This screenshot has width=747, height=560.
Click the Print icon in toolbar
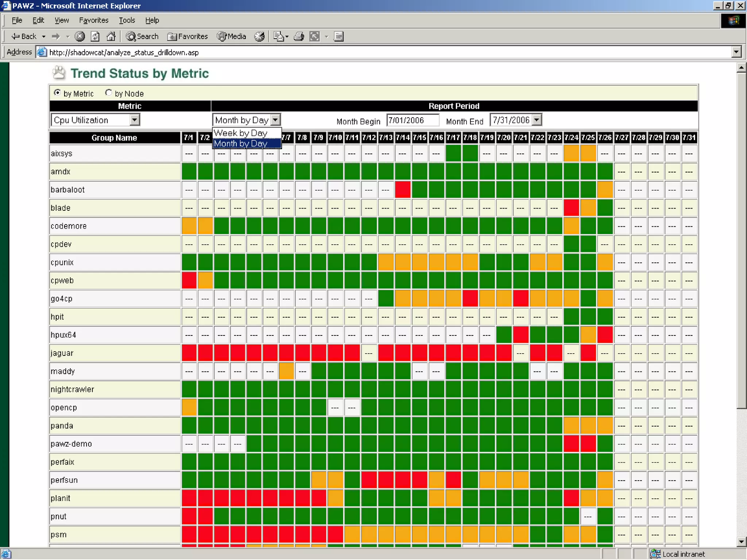point(299,36)
